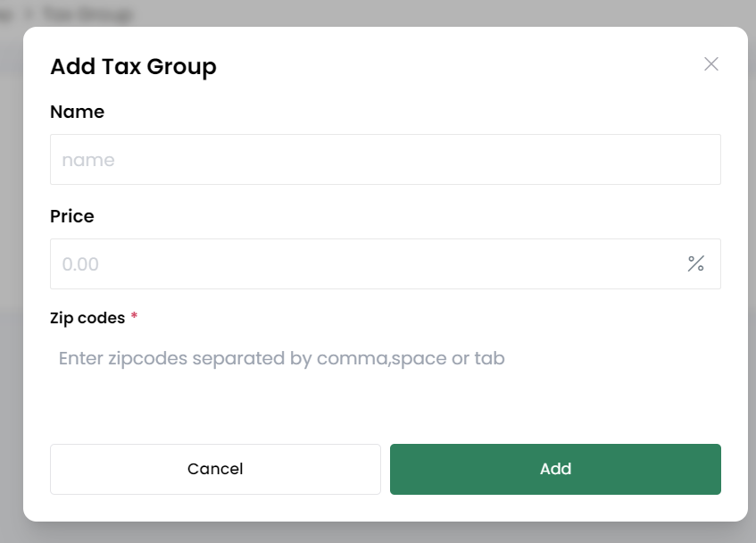Screen dimensions: 756x543
Task: Click the Add Tax Group heading
Action: 134,67
